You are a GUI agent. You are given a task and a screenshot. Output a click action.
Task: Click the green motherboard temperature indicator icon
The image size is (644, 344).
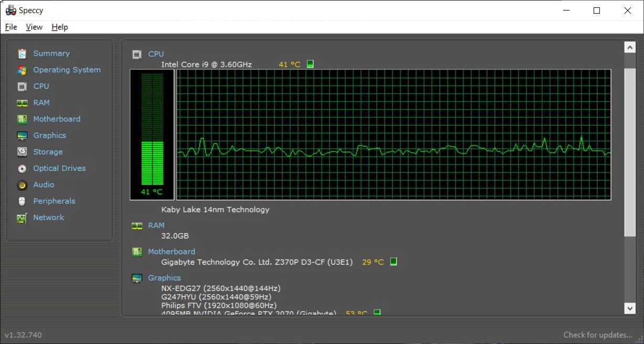point(393,262)
